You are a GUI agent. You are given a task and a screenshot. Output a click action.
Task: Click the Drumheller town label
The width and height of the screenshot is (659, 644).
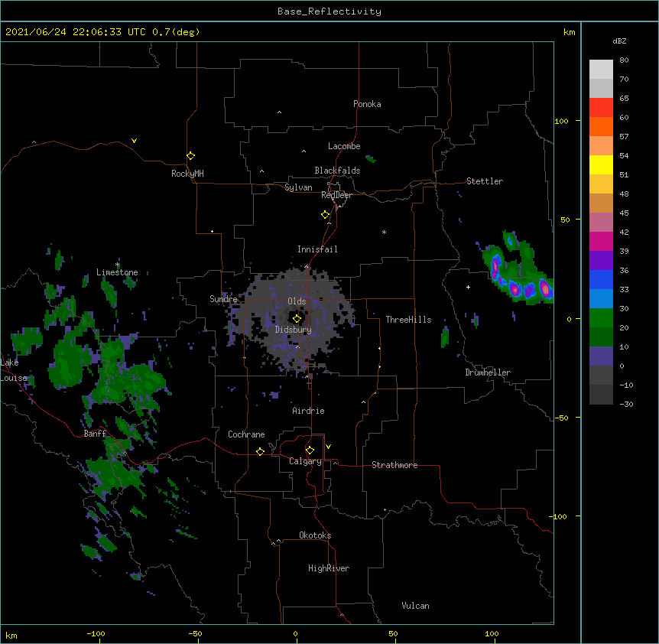click(488, 372)
